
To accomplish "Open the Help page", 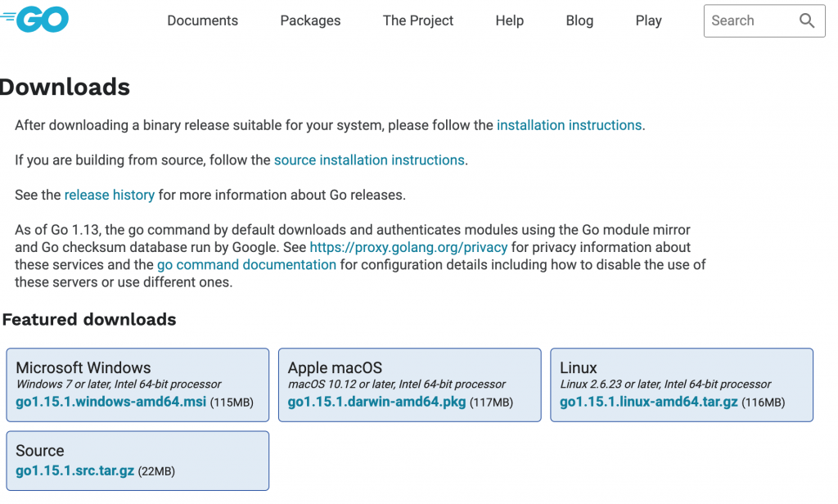I will click(509, 20).
